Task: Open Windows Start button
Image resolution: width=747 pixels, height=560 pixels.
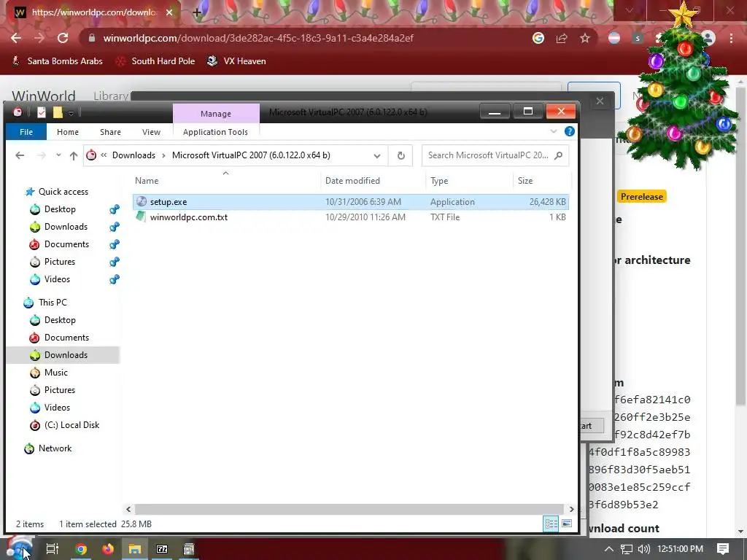Action: (x=20, y=549)
